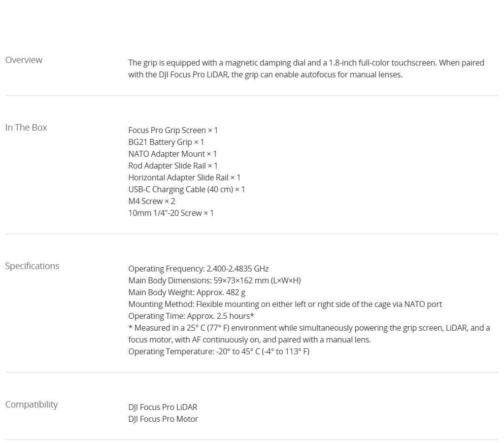This screenshot has width=504, height=443.
Task: Click the In The Box heading
Action: pos(26,128)
